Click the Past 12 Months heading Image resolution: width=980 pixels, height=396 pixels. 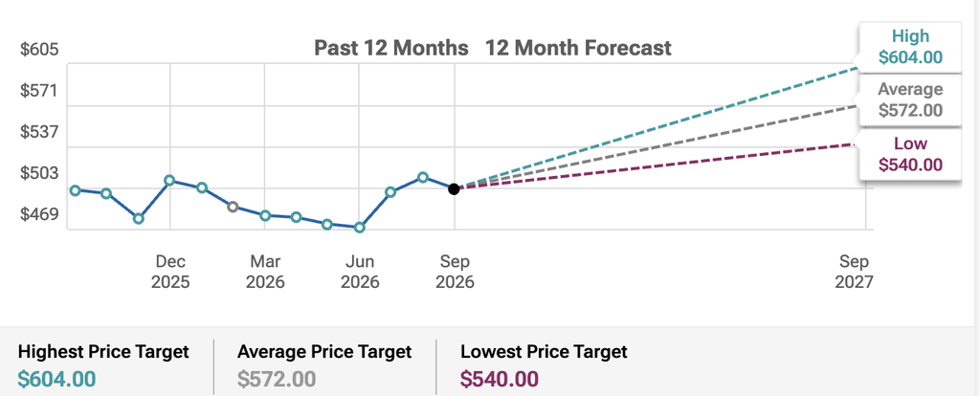pyautogui.click(x=391, y=48)
